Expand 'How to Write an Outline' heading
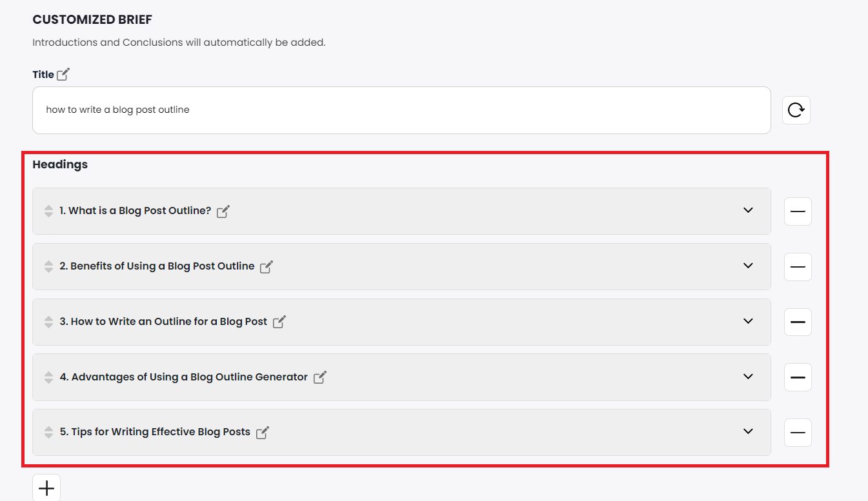This screenshot has width=868, height=501. pos(748,321)
